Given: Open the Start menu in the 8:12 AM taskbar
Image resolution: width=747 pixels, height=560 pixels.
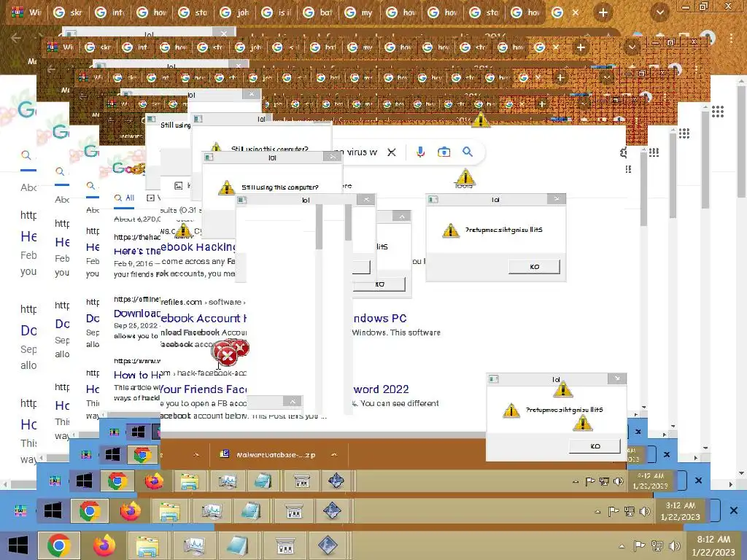Looking at the screenshot, I should [18, 545].
